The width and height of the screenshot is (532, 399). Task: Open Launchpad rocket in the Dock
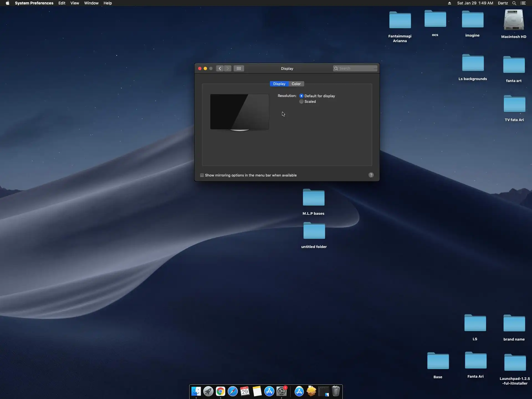click(x=208, y=391)
